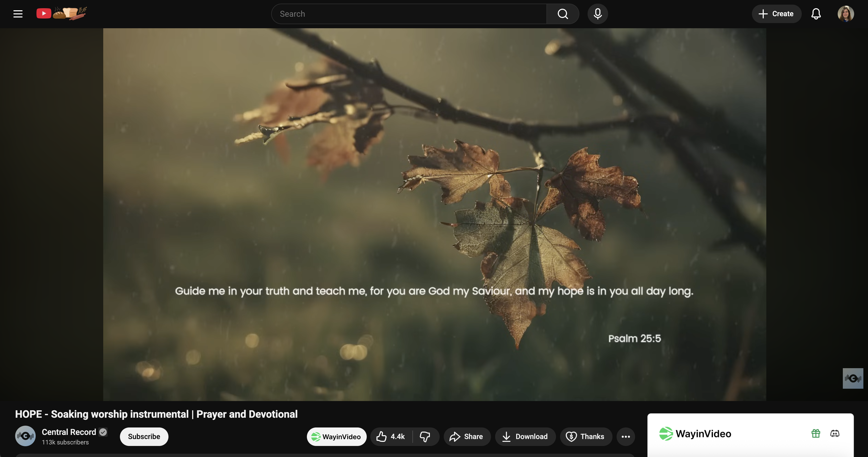Open the more actions ellipsis menu
This screenshot has height=457, width=868.
click(625, 436)
